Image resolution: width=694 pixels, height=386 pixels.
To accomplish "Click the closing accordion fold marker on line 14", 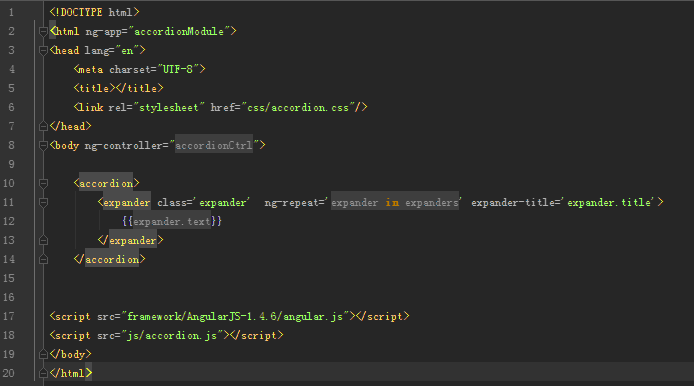I will click(x=43, y=259).
